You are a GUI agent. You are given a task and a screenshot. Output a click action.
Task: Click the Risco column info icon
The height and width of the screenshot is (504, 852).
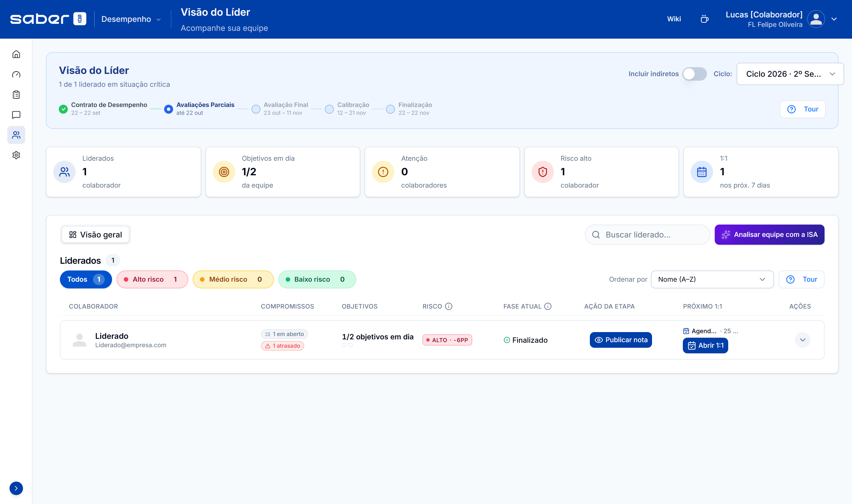click(448, 306)
